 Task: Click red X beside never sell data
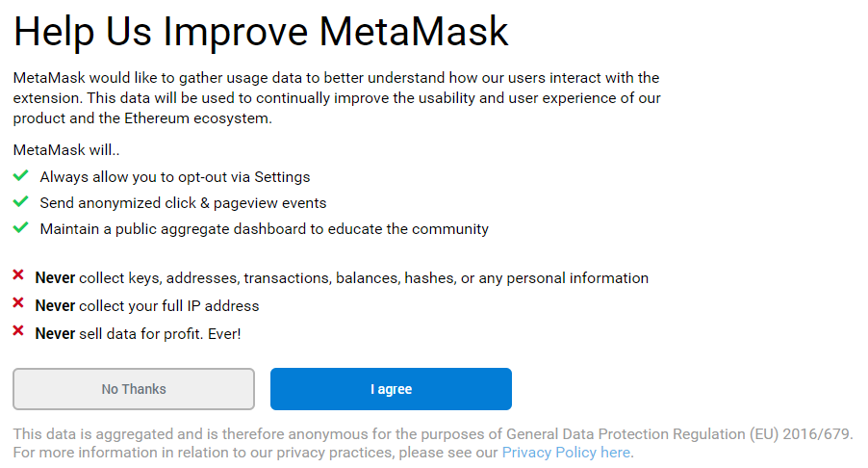point(18,332)
